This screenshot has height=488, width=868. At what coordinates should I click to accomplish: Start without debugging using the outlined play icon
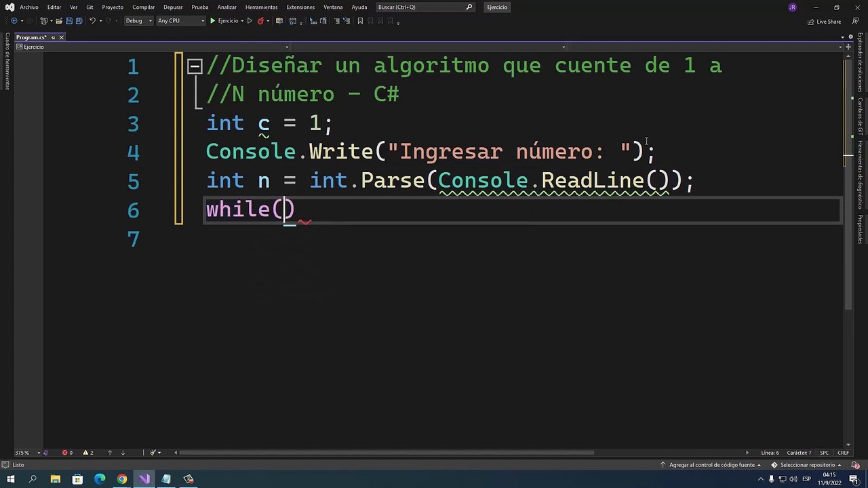(250, 21)
